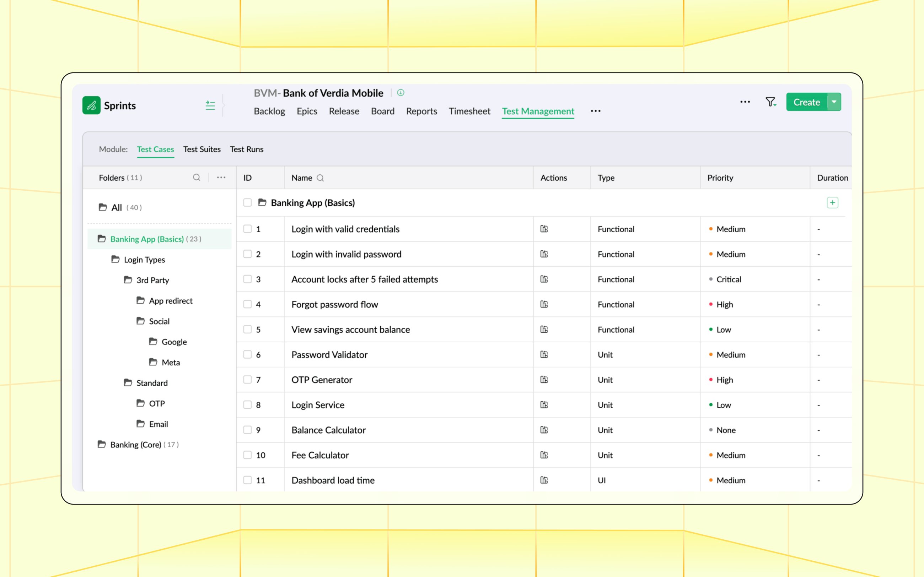Select the Banking (Core) folder
Viewport: 924px width, 577px height.
click(135, 444)
